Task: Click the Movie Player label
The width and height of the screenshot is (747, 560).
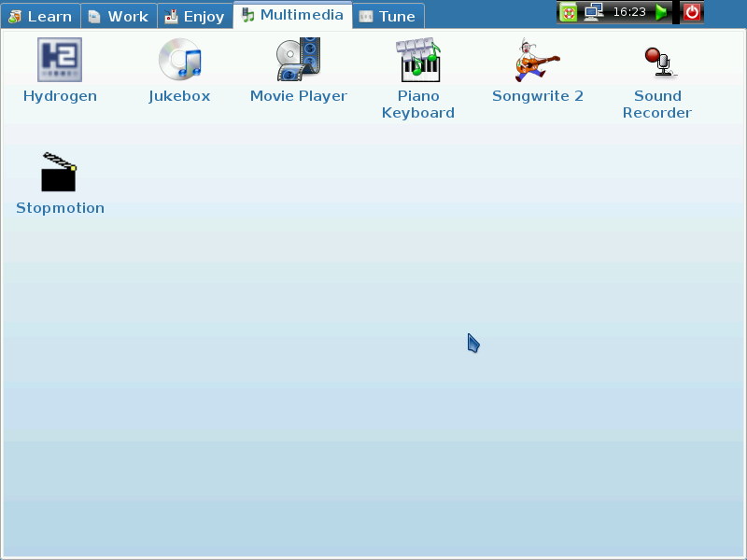Action: pyautogui.click(x=299, y=96)
